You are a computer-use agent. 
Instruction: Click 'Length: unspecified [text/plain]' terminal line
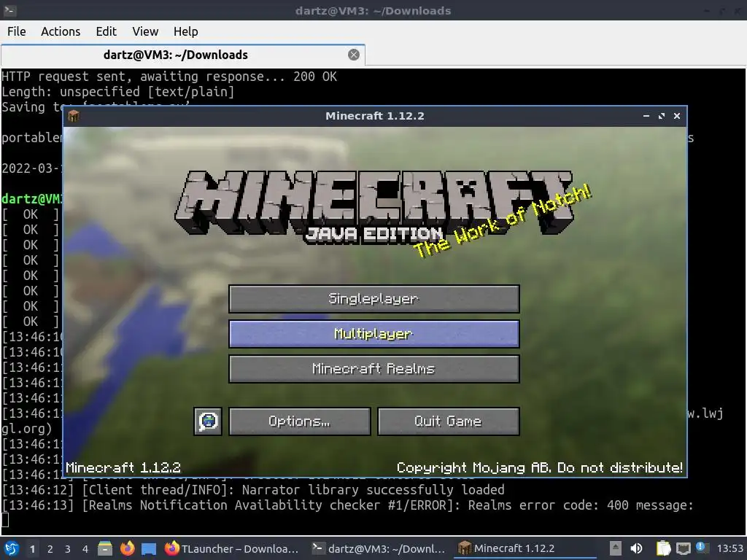coord(117,92)
